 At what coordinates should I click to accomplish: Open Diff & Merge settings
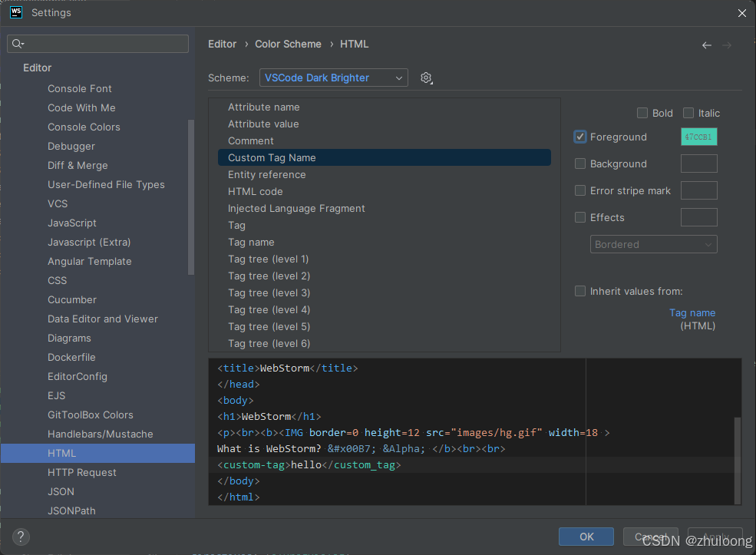point(78,165)
